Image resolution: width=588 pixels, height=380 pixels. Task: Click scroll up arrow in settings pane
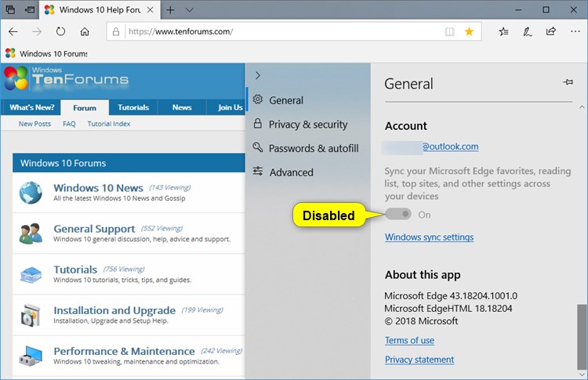(x=582, y=107)
